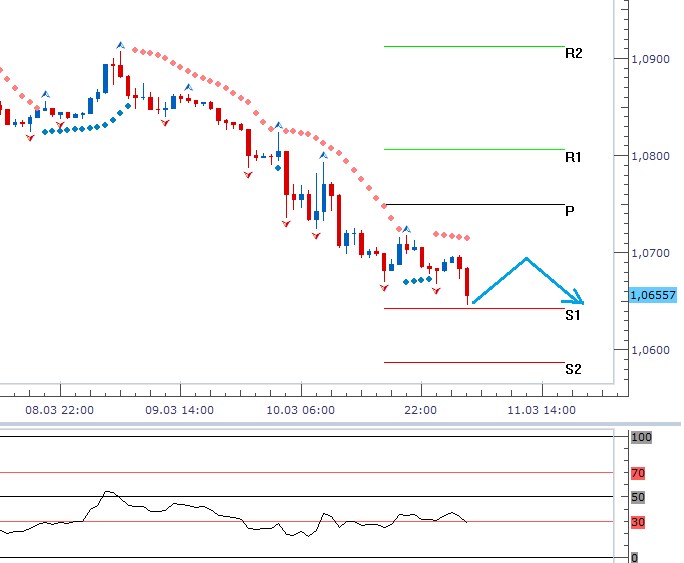Screen dimensions: 684x563
Task: Click the current price tag 1,06557
Action: pos(653,296)
